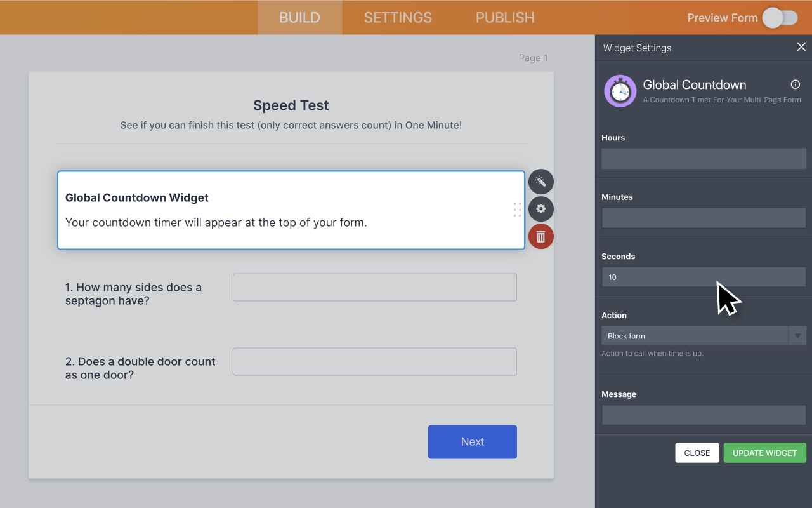Open widget settings gear icon
The height and width of the screenshot is (508, 812).
(x=540, y=209)
